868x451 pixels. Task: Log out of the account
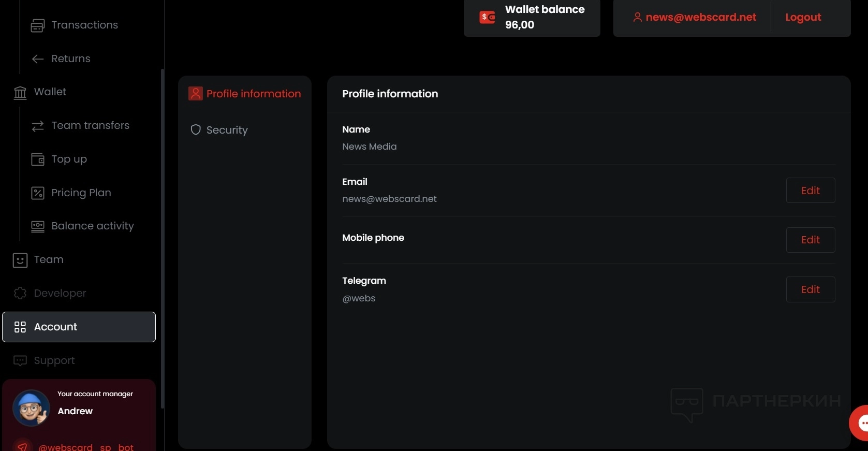click(803, 17)
